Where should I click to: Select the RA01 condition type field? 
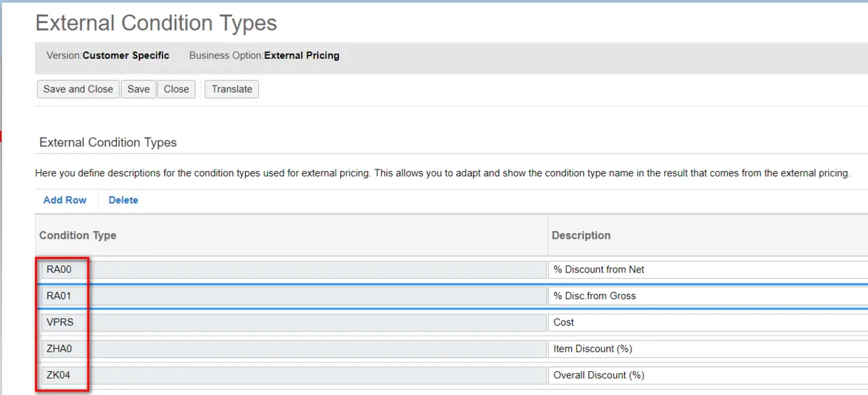[293, 296]
